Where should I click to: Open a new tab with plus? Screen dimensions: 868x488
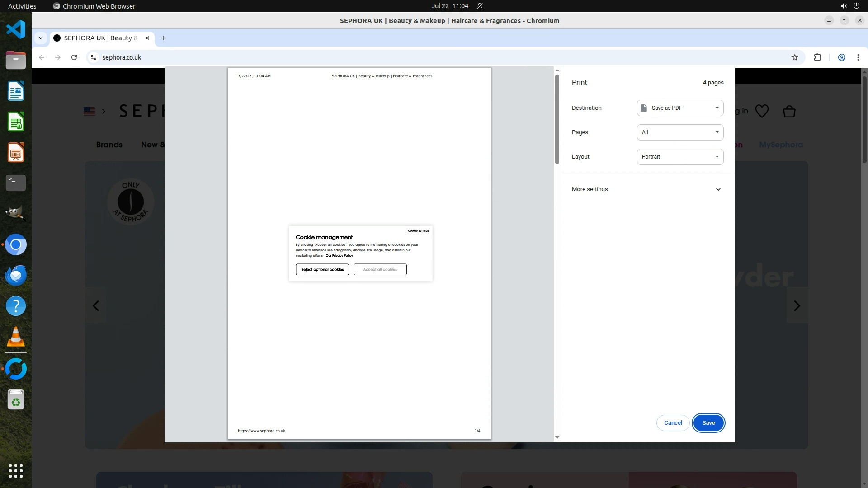164,38
